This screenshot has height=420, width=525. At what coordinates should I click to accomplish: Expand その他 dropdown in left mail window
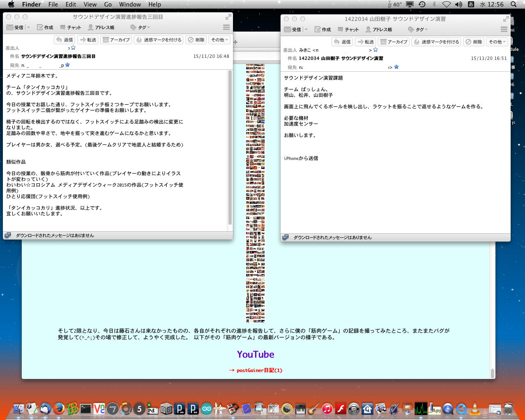(x=219, y=40)
